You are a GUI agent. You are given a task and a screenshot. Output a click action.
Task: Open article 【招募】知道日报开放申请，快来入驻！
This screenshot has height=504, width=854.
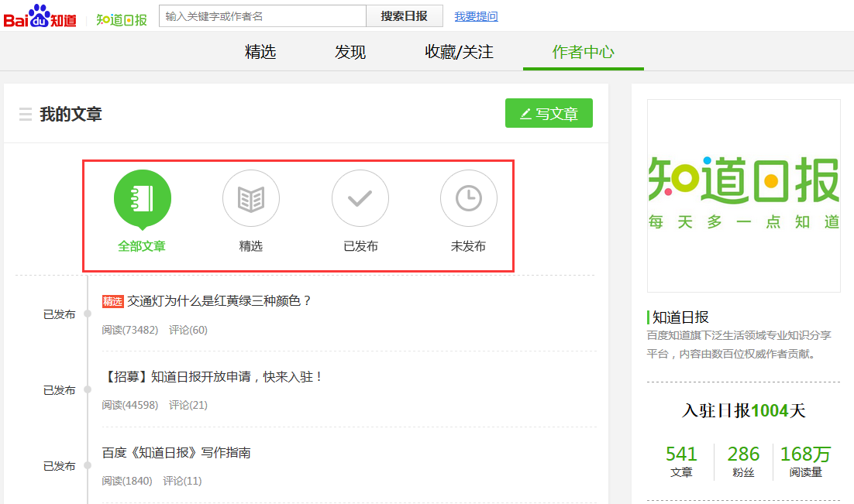tap(213, 376)
